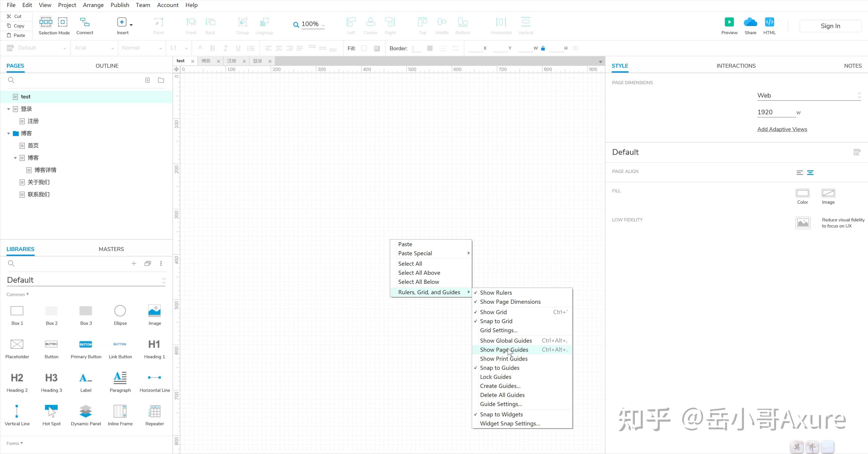
Task: Open the Arrange menu
Action: [93, 5]
